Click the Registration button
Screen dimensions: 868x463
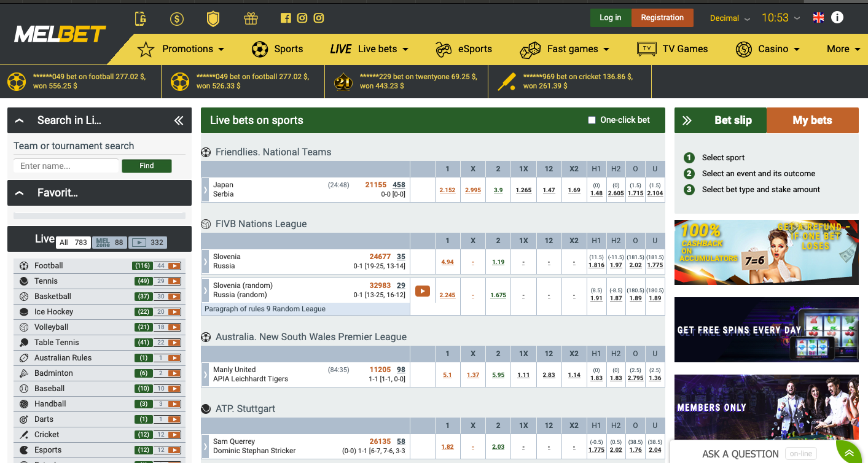[662, 18]
